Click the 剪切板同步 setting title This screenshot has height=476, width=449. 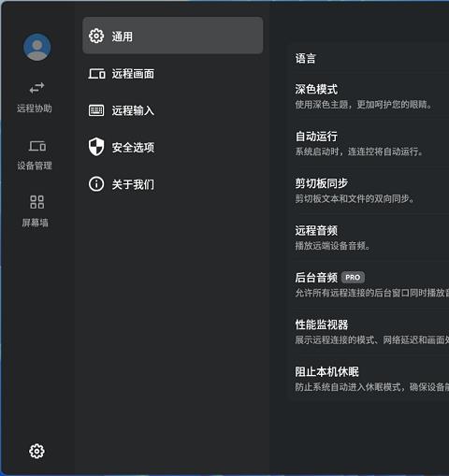point(322,183)
